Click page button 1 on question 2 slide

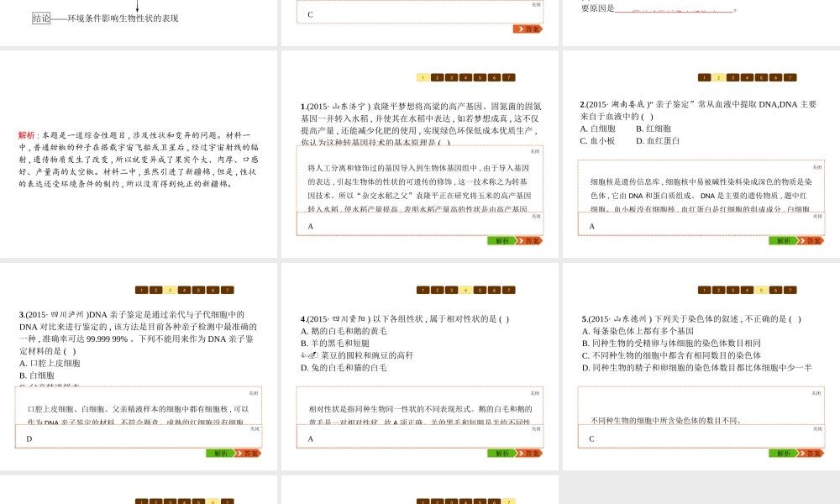(x=704, y=77)
